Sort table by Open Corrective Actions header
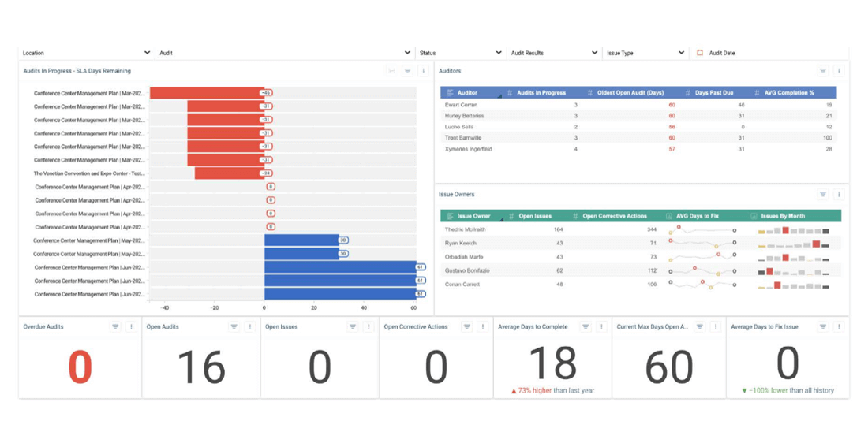868x443 pixels. click(614, 216)
